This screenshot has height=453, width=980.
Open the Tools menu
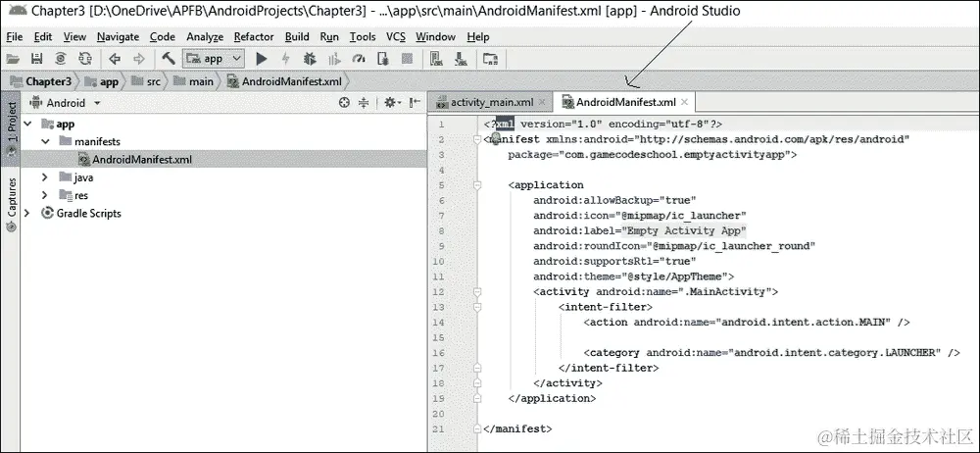pos(363,37)
